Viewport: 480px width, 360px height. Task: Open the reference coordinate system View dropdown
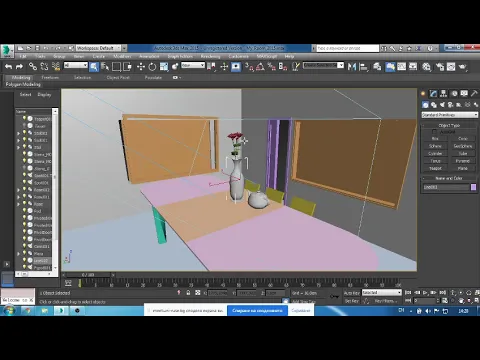193,65
